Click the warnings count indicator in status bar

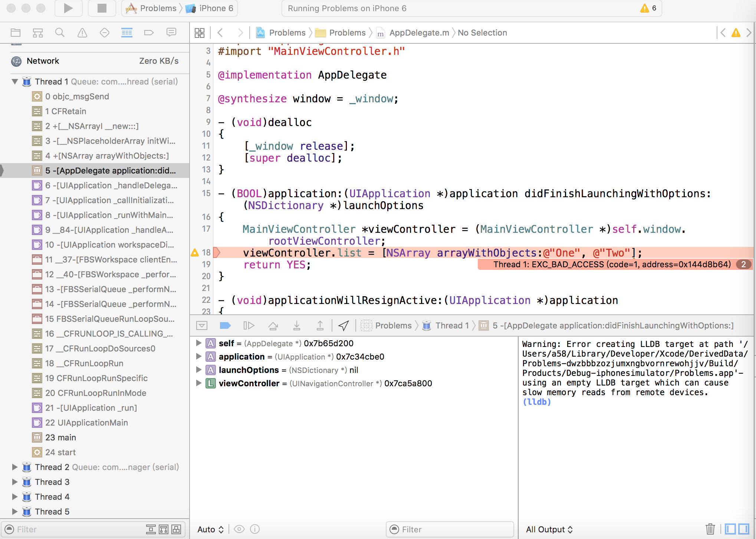click(x=648, y=8)
